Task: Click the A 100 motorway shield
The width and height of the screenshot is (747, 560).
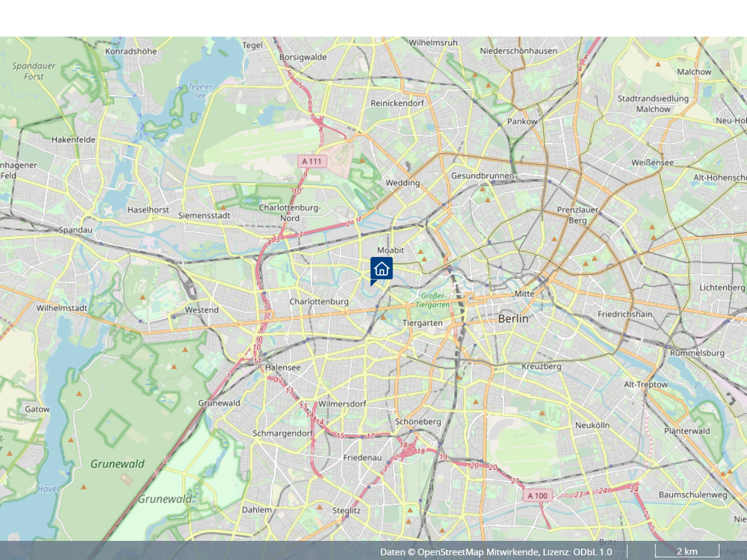Action: 537,495
